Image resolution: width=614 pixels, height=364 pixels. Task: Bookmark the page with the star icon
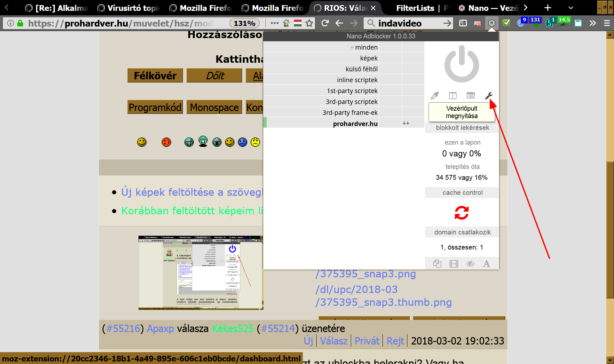[x=309, y=23]
